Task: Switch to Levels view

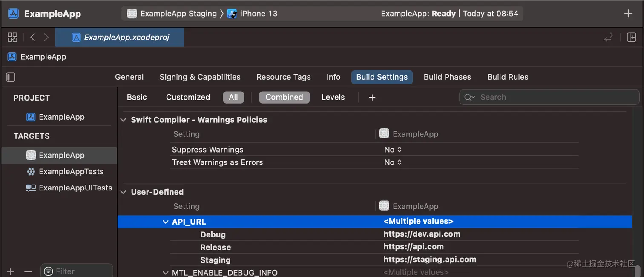Action: (x=333, y=97)
